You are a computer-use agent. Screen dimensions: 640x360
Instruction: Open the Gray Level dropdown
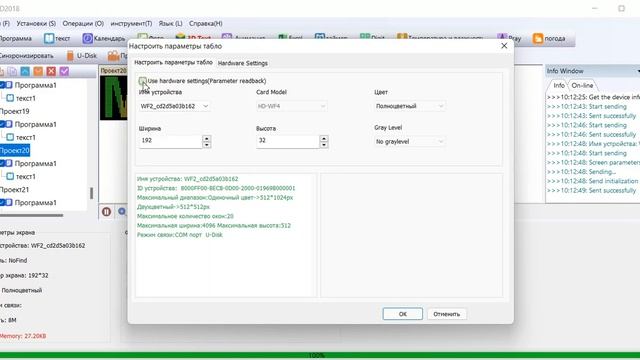click(440, 142)
